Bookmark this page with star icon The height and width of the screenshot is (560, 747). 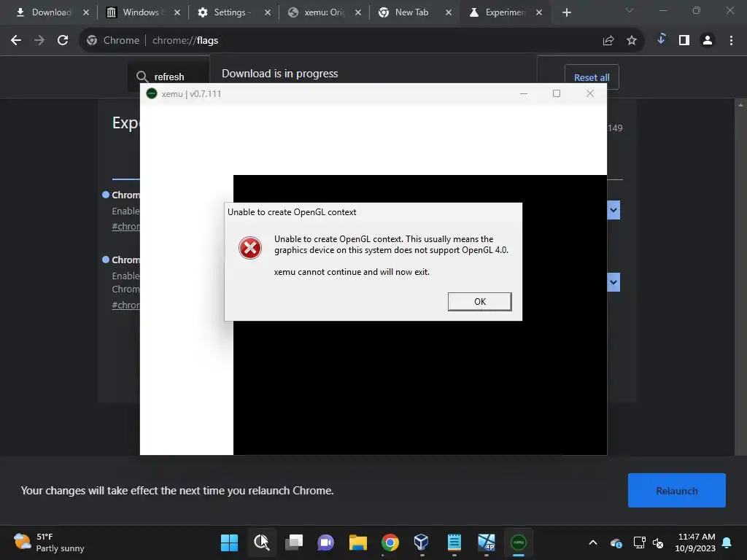tap(632, 41)
